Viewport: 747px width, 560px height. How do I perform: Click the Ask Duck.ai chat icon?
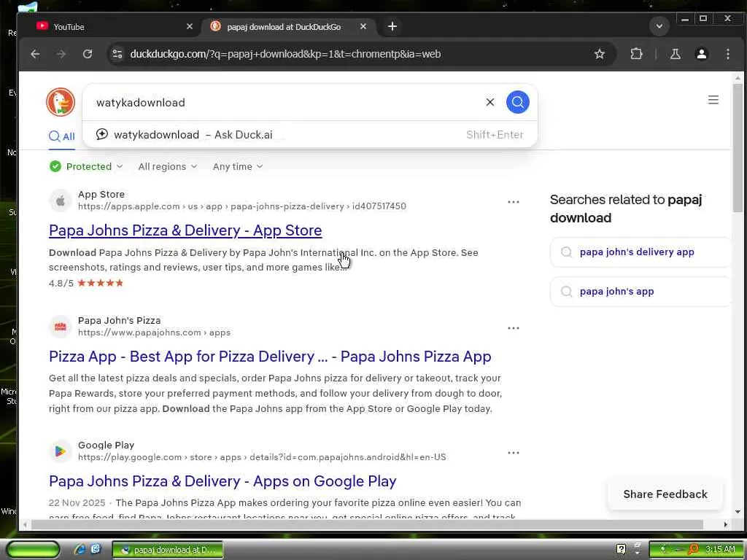coord(102,134)
